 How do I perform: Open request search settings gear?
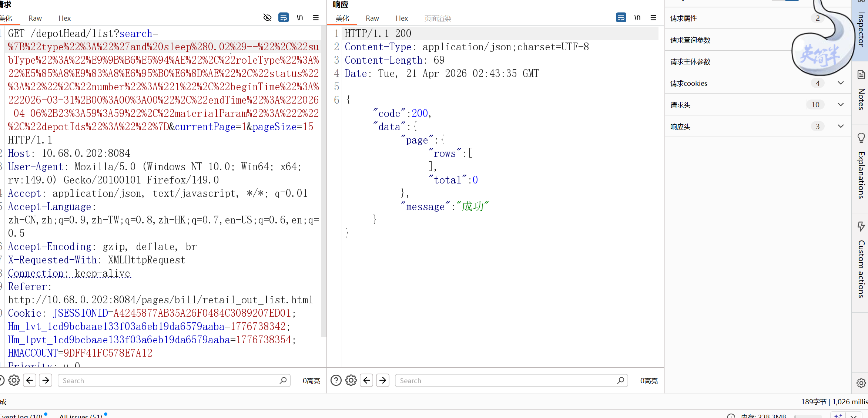pos(14,380)
